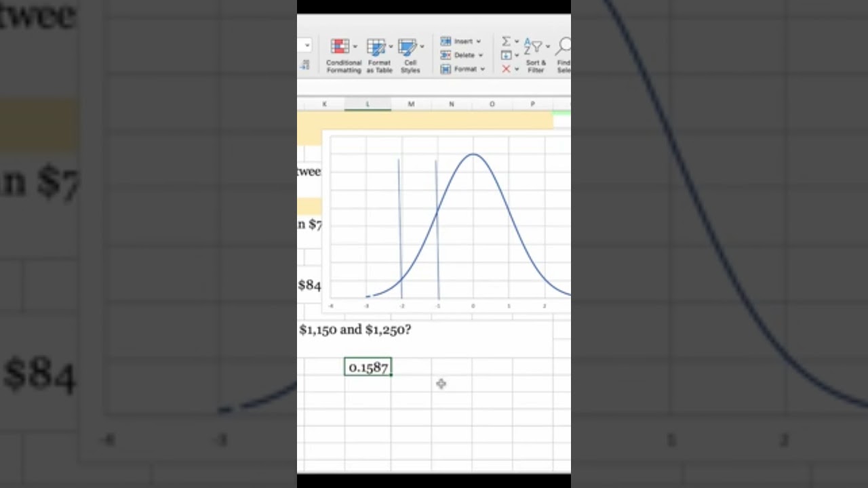Select column L header
Image resolution: width=868 pixels, height=488 pixels.
[368, 104]
